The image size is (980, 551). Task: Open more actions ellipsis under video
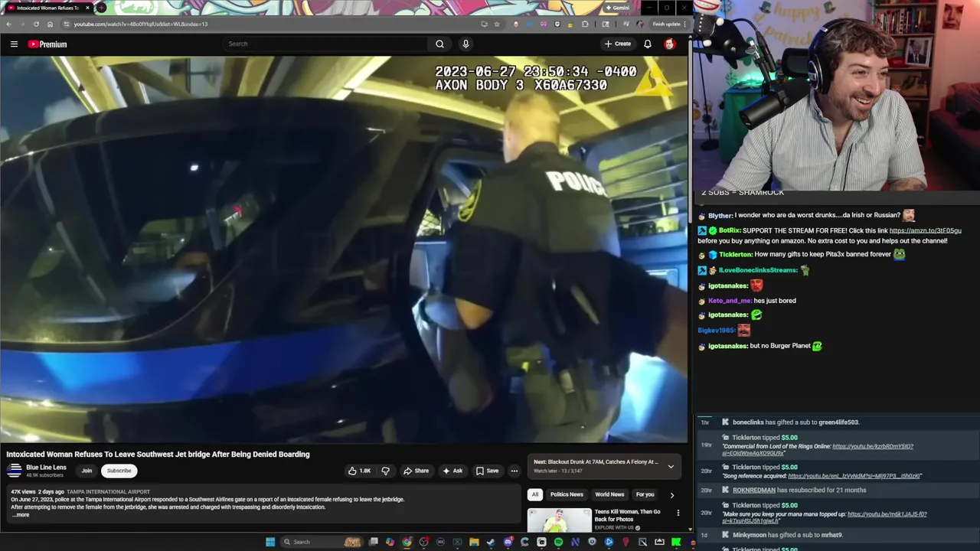[x=514, y=471]
